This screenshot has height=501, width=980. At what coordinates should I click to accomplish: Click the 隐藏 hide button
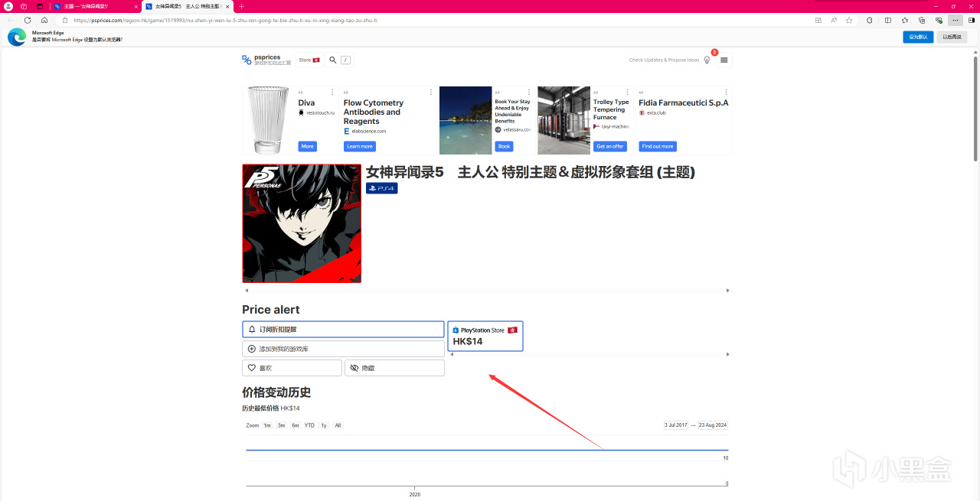(x=394, y=368)
